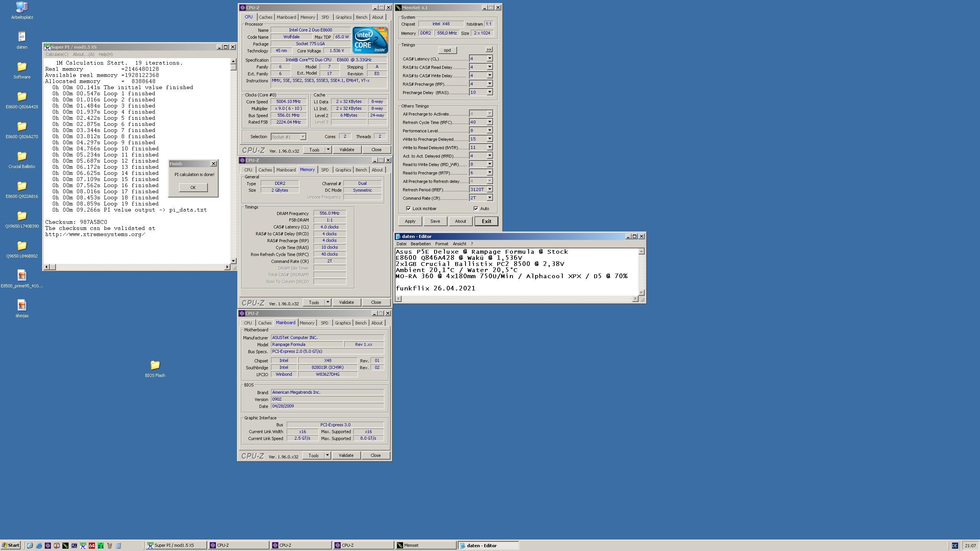Viewport: 980px width, 551px height.
Task: Open Datei menu in daten Editor
Action: point(401,244)
